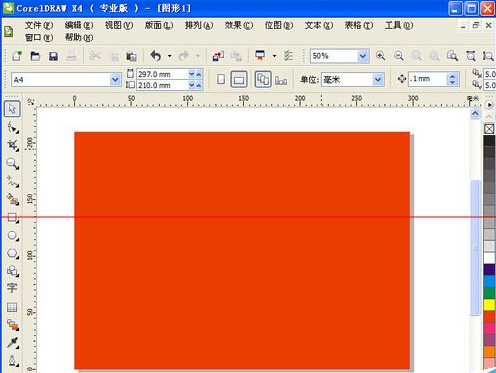Switch page to portrait orientation
This screenshot has height=373, width=496.
221,79
